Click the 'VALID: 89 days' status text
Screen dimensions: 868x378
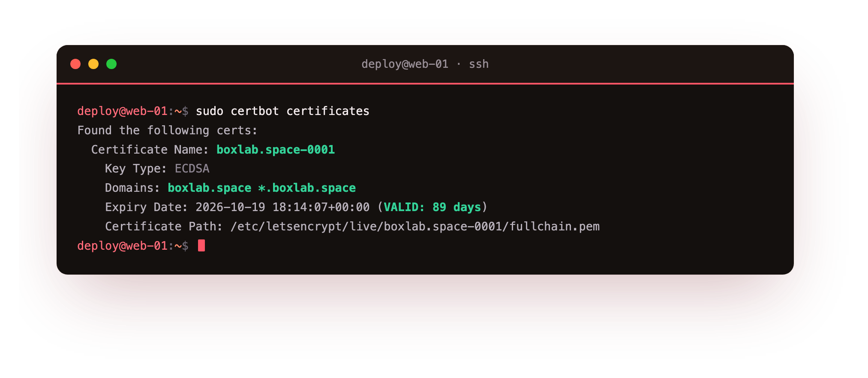point(432,207)
